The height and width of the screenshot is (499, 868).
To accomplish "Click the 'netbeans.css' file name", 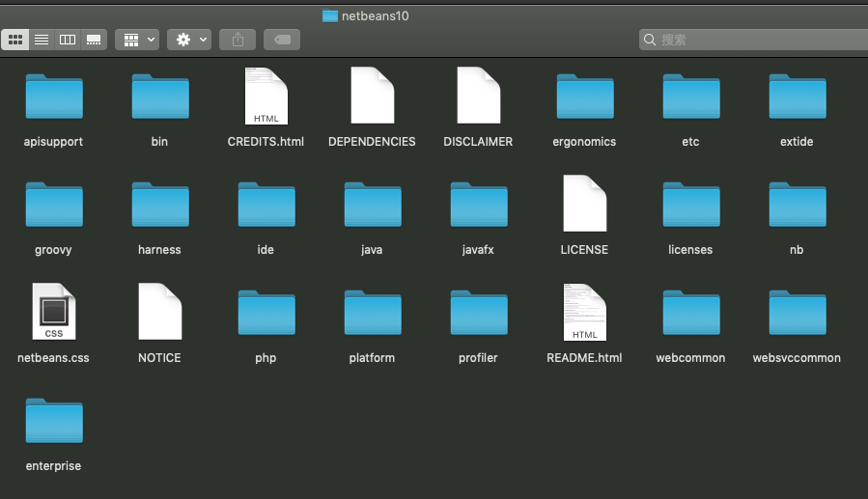I will pyautogui.click(x=53, y=358).
